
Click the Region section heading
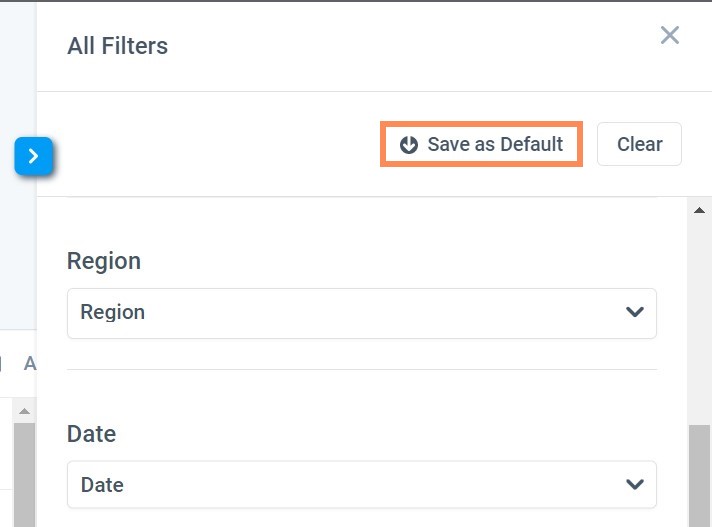pyautogui.click(x=104, y=261)
